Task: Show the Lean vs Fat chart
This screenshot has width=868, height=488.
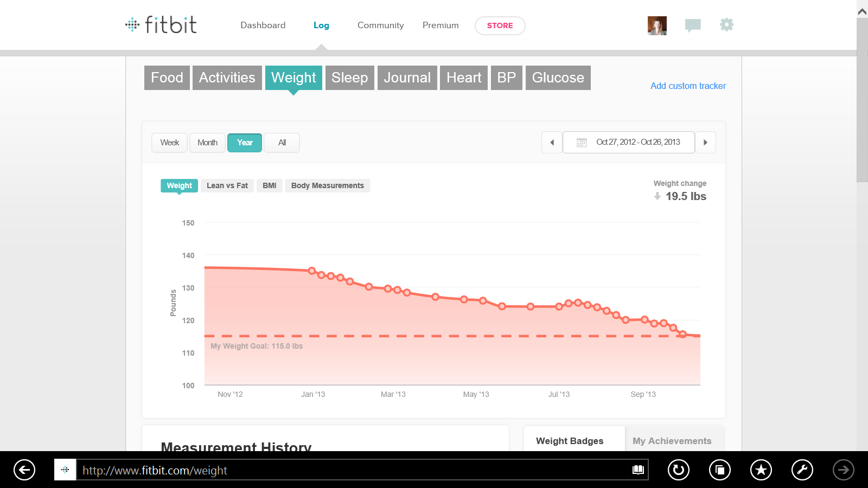Action: (x=227, y=185)
